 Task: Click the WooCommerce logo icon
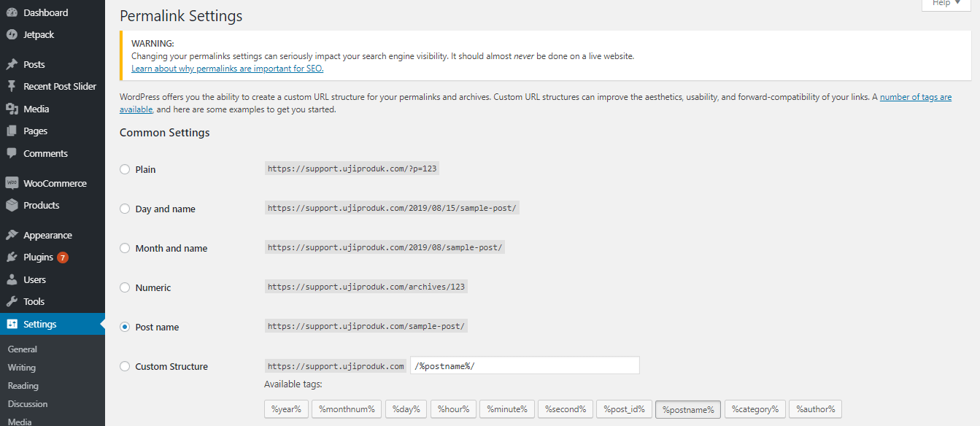(x=12, y=183)
